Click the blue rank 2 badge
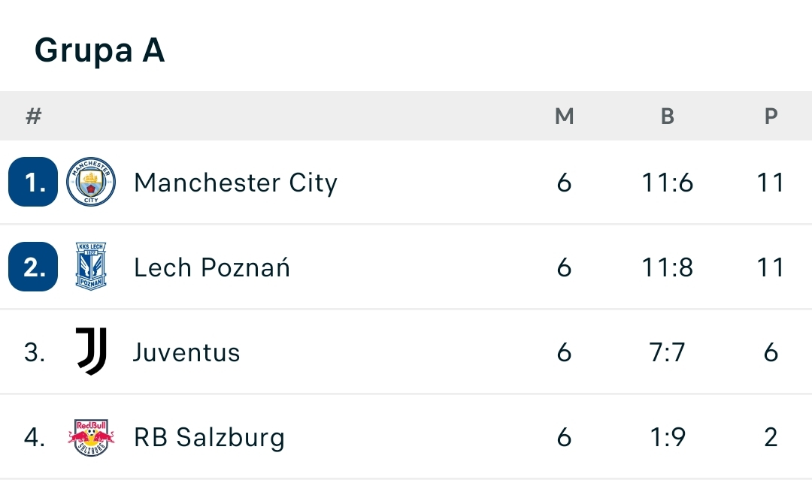Image resolution: width=812 pixels, height=504 pixels. [33, 267]
